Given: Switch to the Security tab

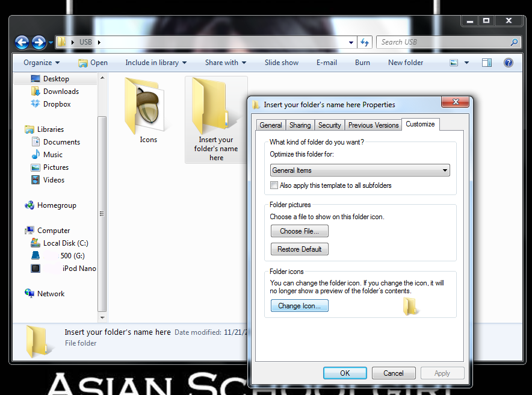Looking at the screenshot, I should [329, 125].
